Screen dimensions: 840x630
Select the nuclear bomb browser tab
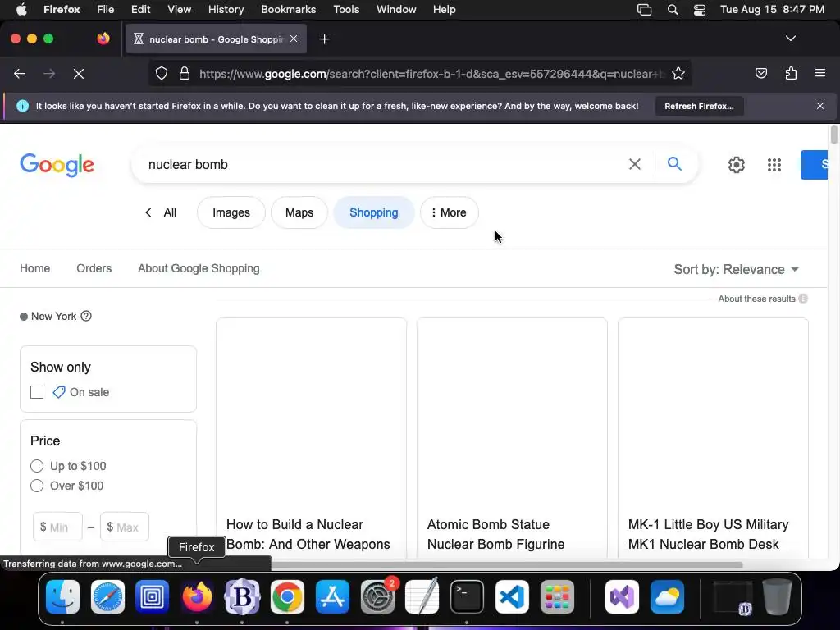216,39
